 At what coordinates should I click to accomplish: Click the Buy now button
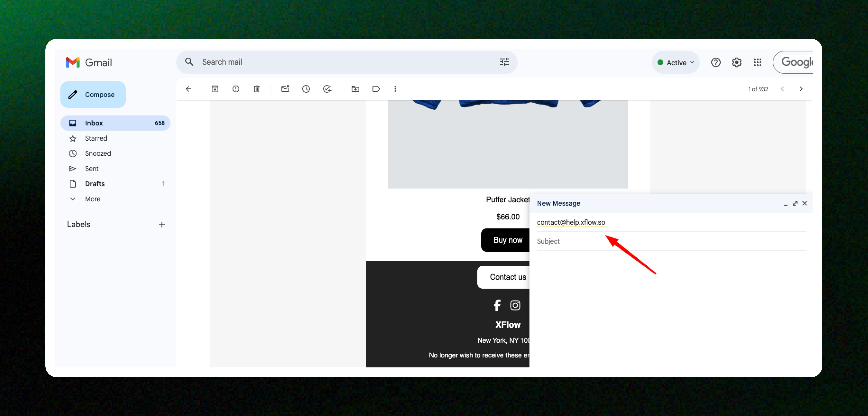click(x=505, y=240)
